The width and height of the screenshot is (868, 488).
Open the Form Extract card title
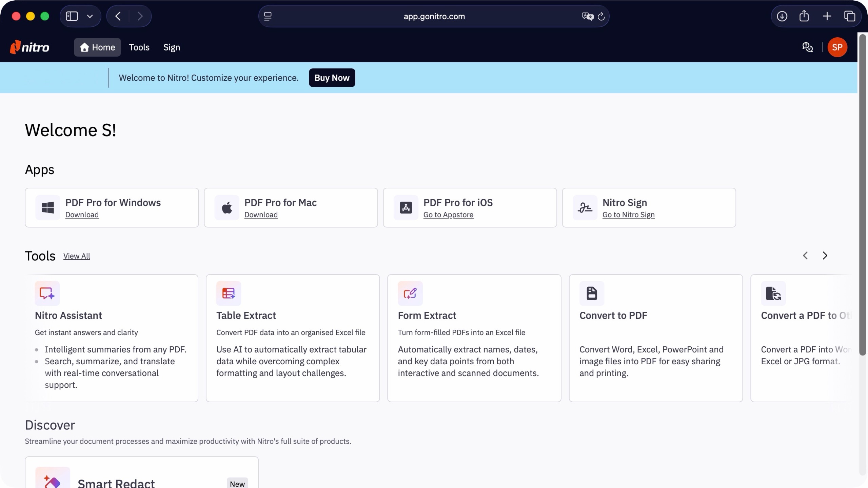click(427, 316)
